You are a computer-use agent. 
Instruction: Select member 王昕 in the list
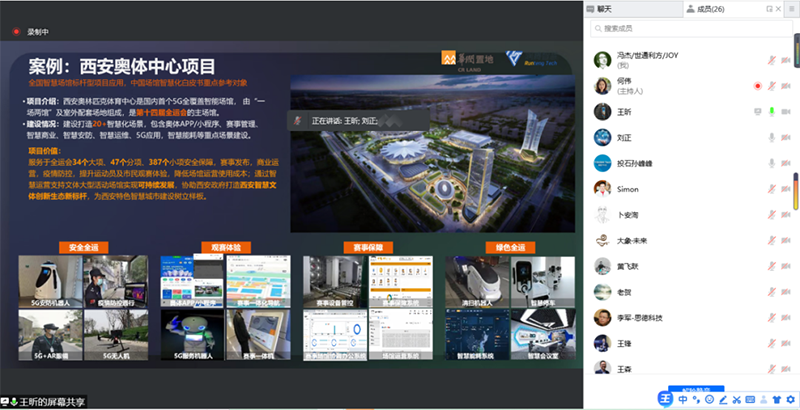691,112
